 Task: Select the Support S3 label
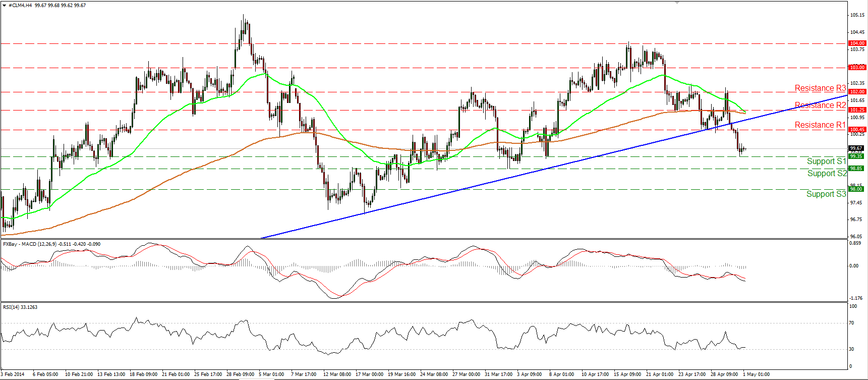click(x=826, y=194)
